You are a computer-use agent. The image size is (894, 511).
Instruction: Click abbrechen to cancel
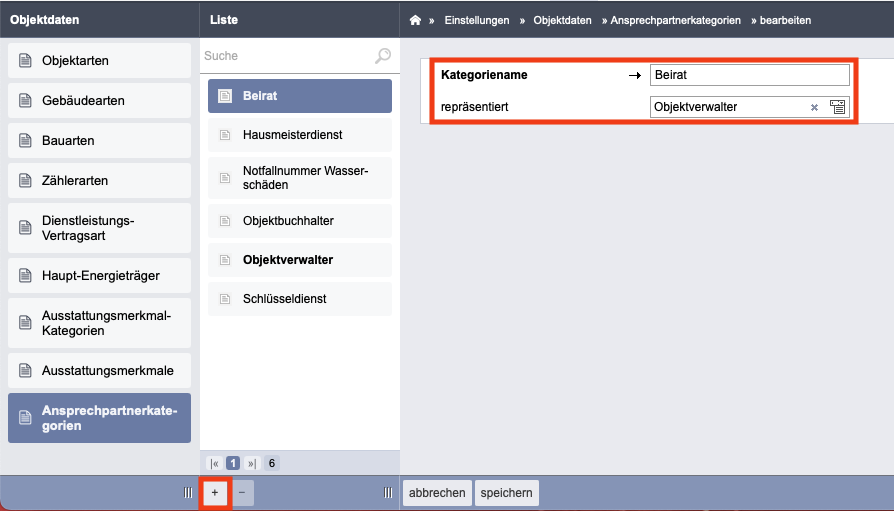click(x=437, y=493)
